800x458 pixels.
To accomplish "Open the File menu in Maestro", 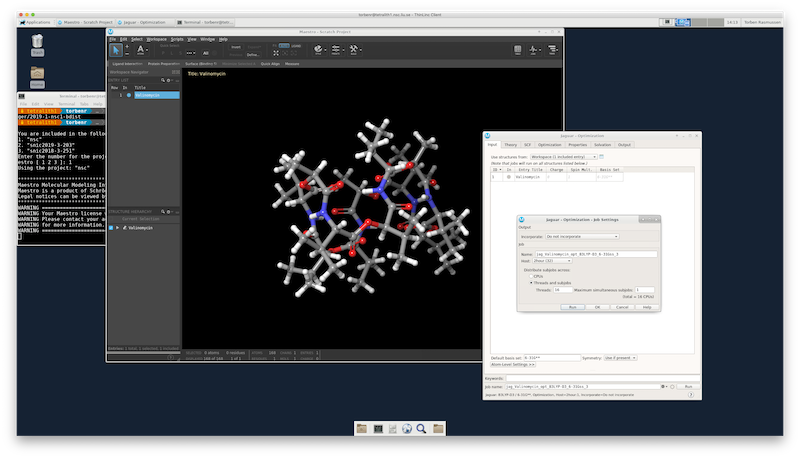I will (113, 39).
